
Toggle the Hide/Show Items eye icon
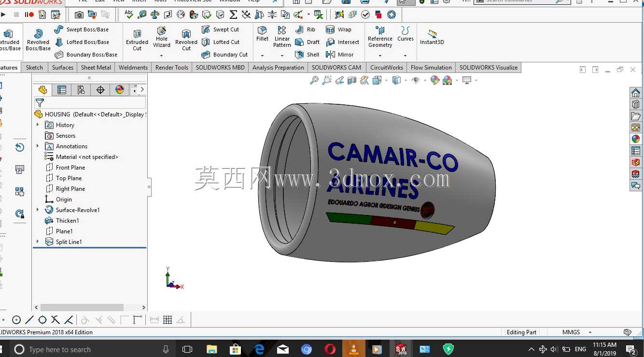416,80
